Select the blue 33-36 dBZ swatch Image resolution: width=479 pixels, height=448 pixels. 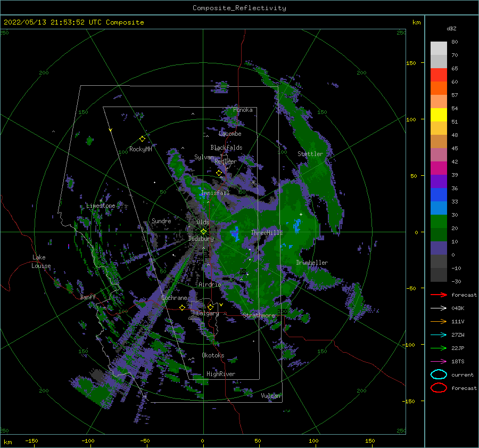click(439, 194)
